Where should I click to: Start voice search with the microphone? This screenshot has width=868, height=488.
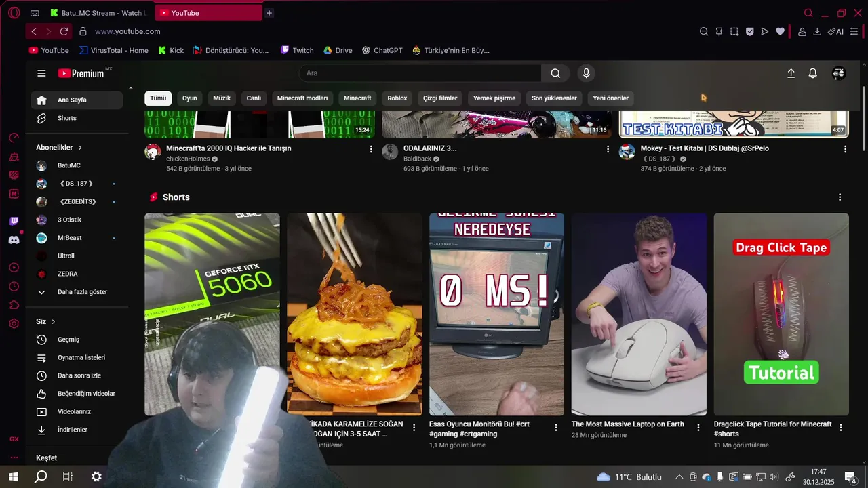[x=587, y=73]
